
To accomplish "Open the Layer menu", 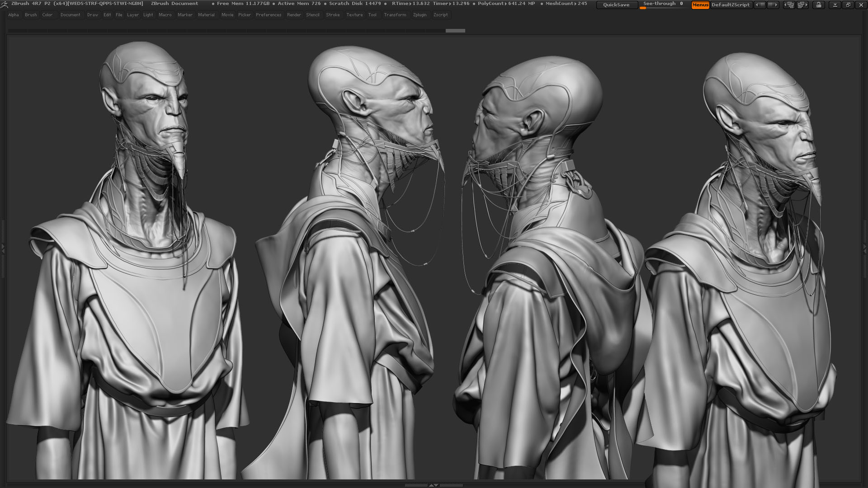I will tap(133, 15).
